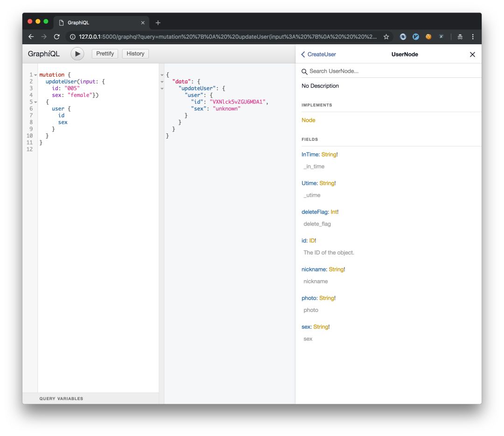Image resolution: width=504 pixels, height=436 pixels.
Task: Expand the Query Variables pane
Action: pyautogui.click(x=91, y=398)
